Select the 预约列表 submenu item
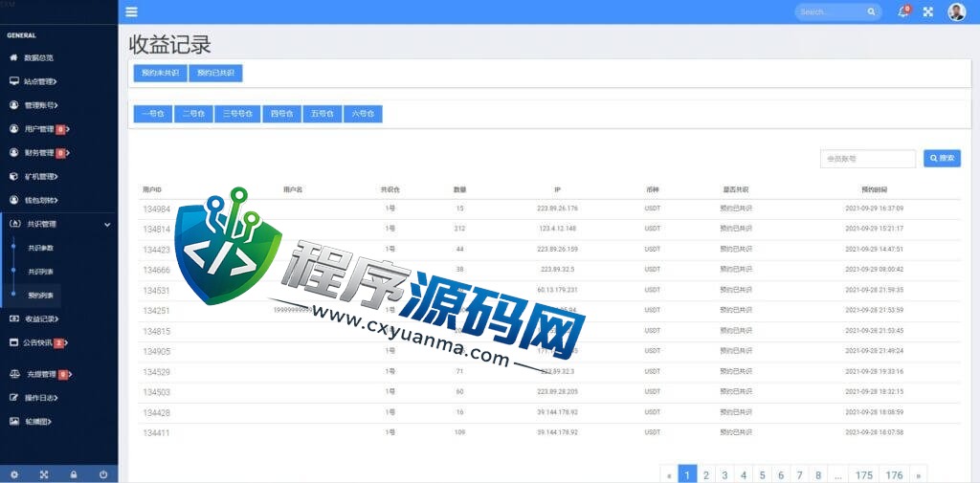Viewport: 980px width, 483px height. pos(40,295)
